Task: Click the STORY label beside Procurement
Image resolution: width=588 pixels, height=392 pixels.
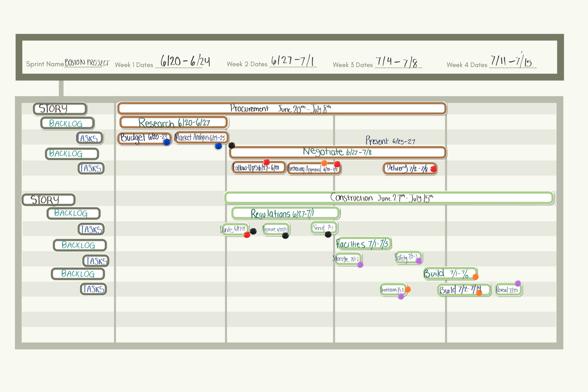Action: click(60, 109)
